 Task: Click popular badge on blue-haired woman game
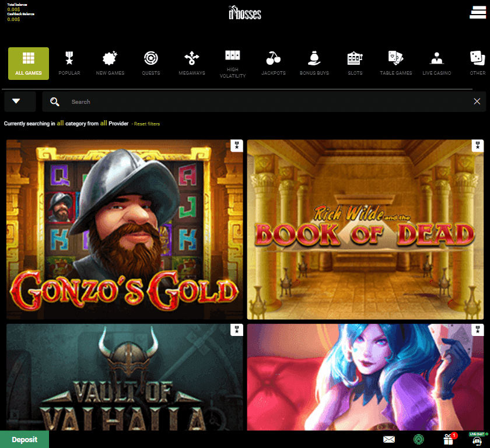click(478, 330)
